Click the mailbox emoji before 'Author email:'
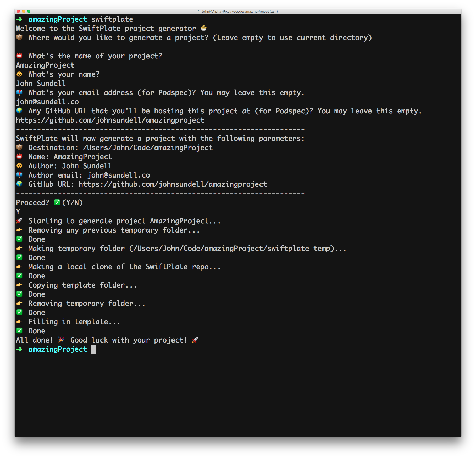 tap(19, 175)
